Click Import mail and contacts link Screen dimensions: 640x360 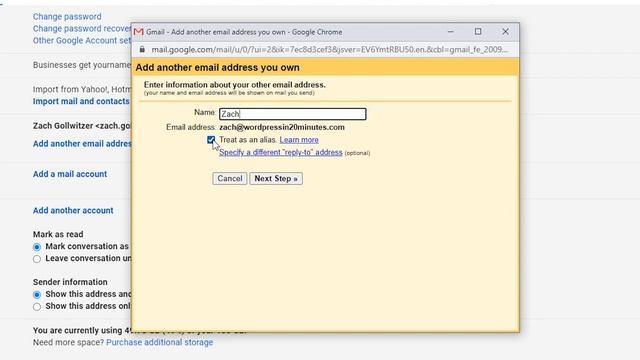pos(81,101)
